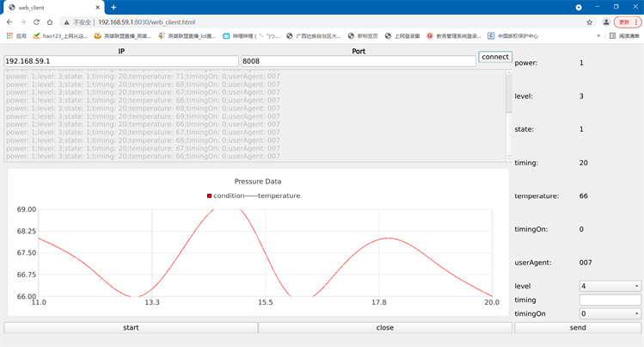Click the close button below chart
Image resolution: width=644 pixels, height=347 pixels.
[385, 327]
